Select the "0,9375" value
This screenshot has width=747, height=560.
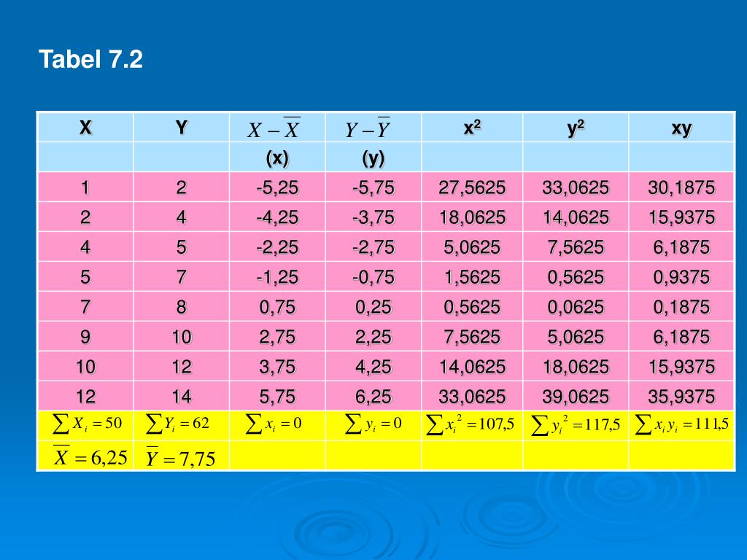681,277
